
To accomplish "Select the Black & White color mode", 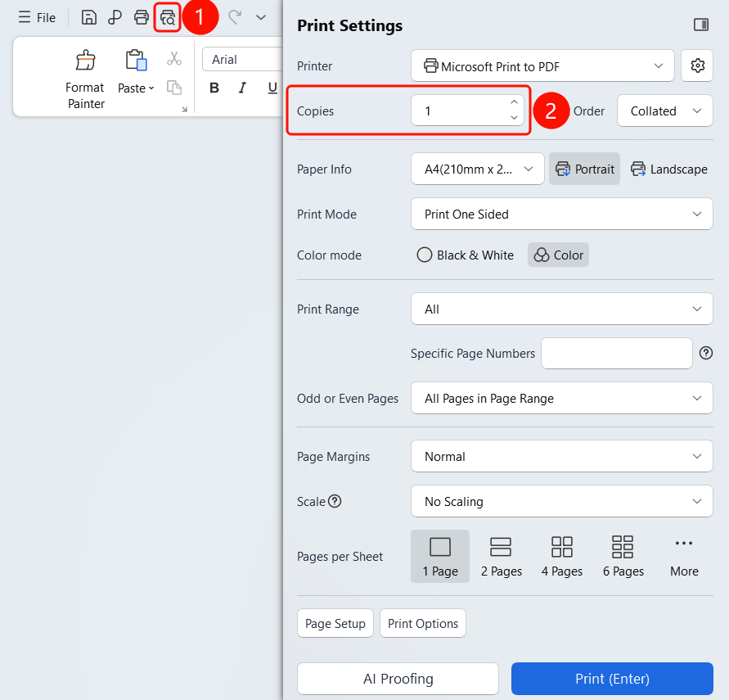I will pyautogui.click(x=466, y=255).
